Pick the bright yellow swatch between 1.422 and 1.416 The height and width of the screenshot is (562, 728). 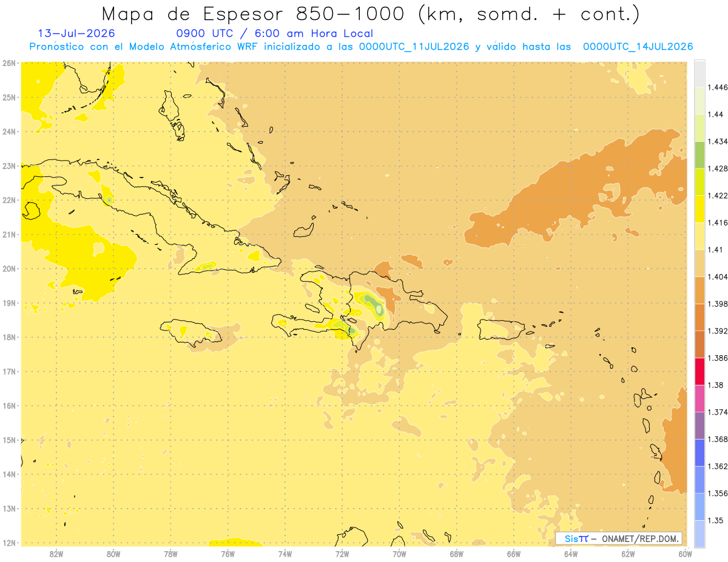pyautogui.click(x=699, y=209)
